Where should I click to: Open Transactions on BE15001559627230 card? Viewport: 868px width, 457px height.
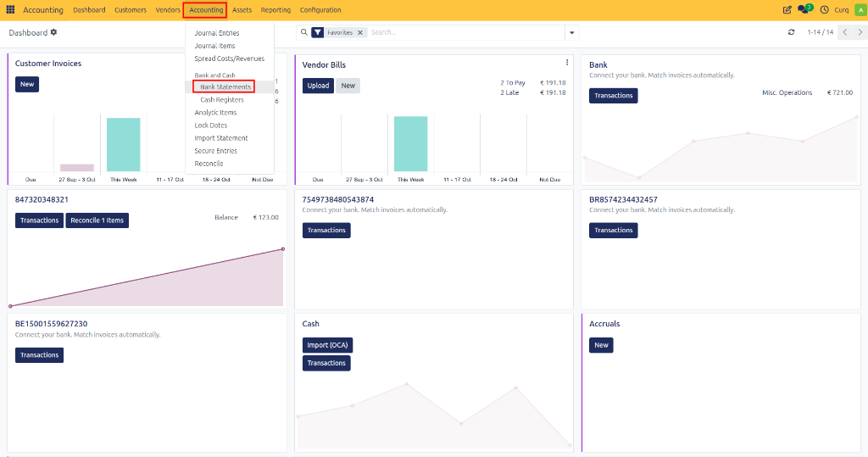pyautogui.click(x=39, y=355)
